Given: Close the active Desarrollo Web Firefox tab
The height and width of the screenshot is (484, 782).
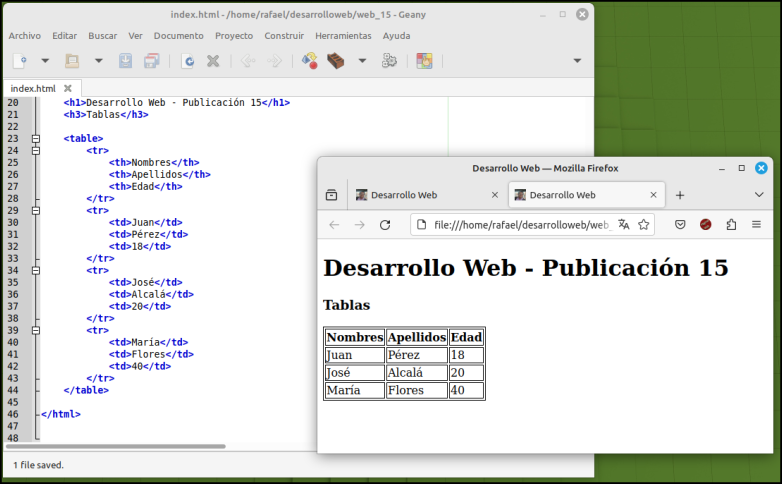Looking at the screenshot, I should tap(653, 195).
